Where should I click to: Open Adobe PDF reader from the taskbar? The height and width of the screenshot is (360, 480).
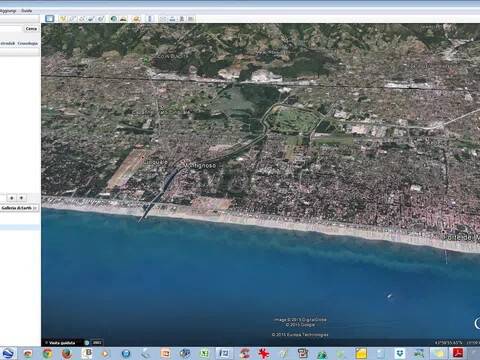click(458, 353)
